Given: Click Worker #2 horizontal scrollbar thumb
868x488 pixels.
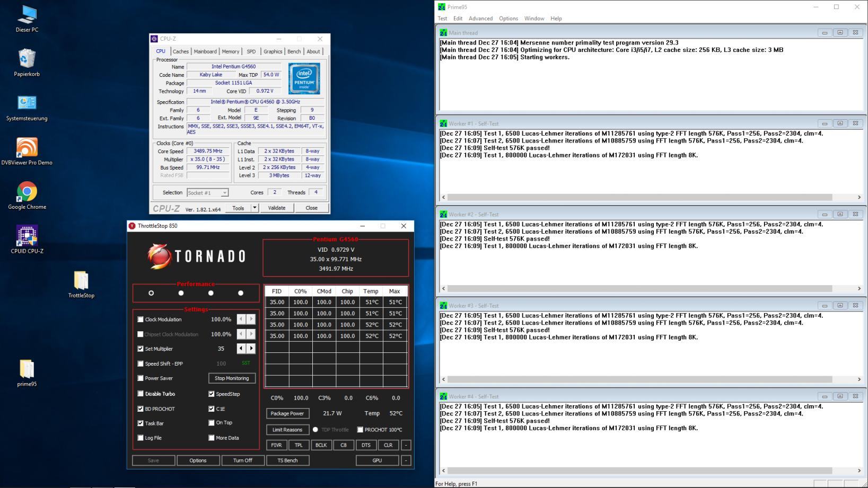Looking at the screenshot, I should point(639,288).
